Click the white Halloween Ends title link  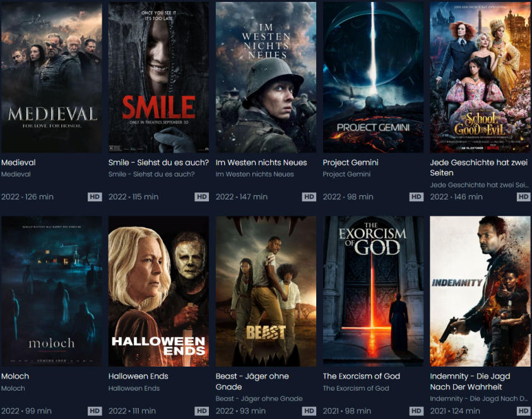pos(138,376)
